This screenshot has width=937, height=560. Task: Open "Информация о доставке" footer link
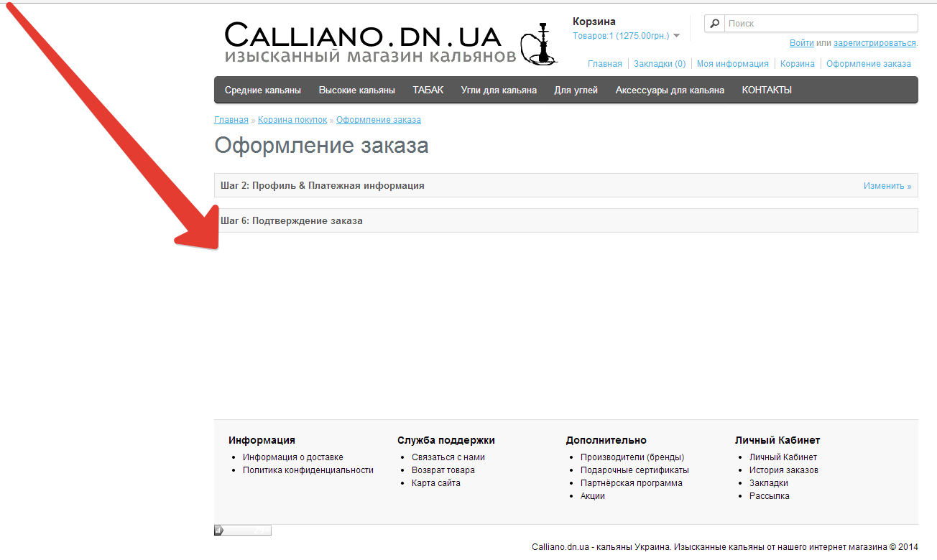[293, 457]
